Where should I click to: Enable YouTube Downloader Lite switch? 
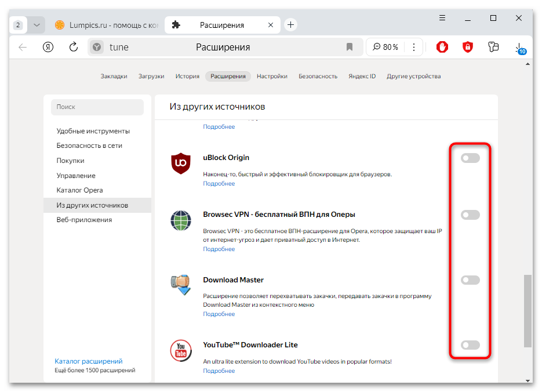tap(470, 345)
